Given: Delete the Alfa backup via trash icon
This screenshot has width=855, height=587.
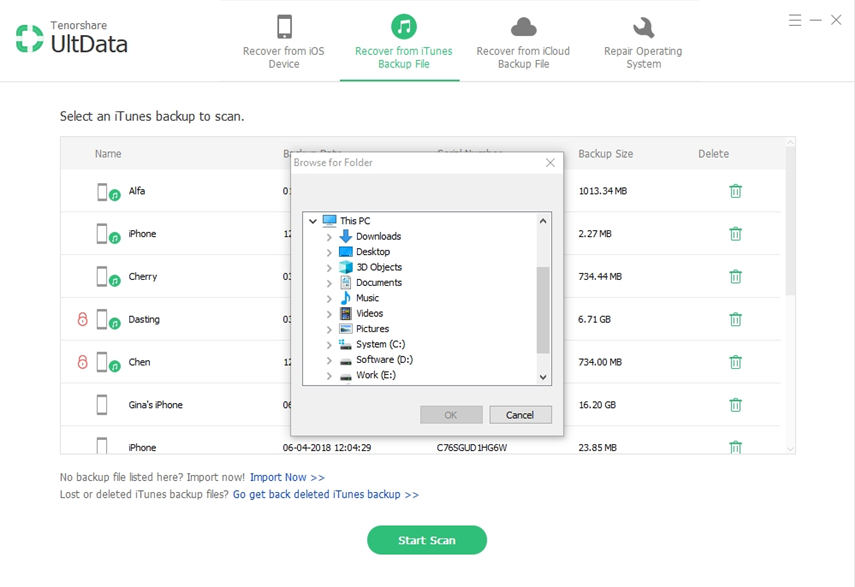Looking at the screenshot, I should [735, 191].
